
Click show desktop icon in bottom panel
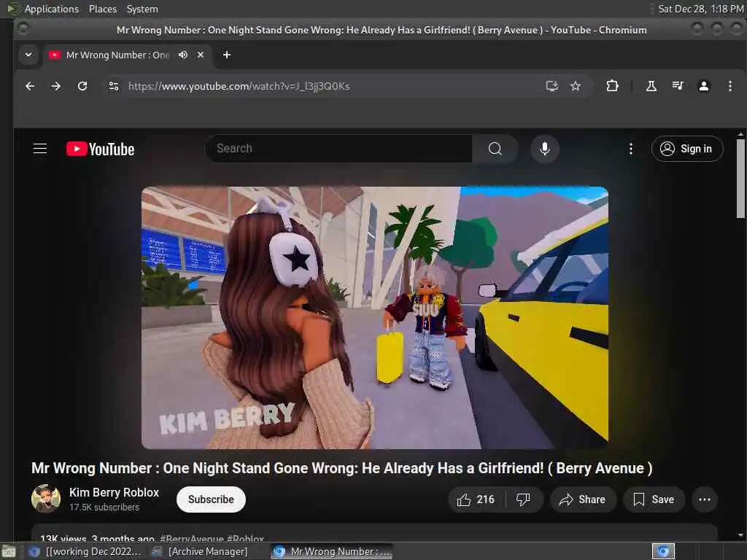pos(9,552)
